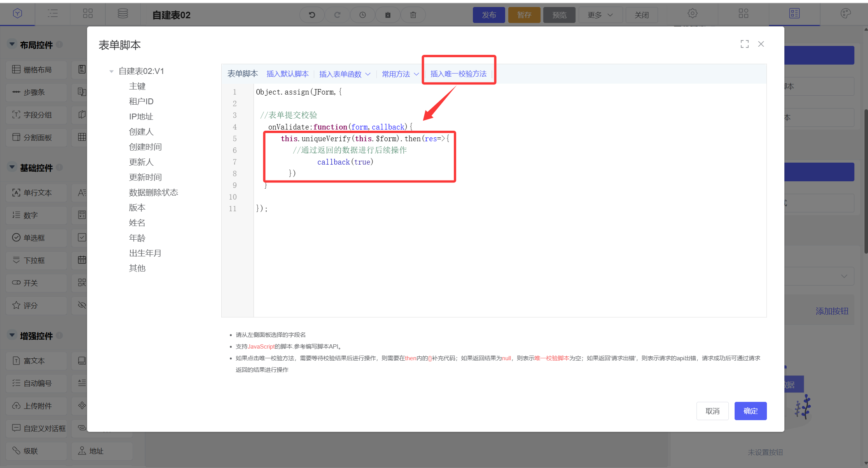Select the 出生年月 field in tree
868x468 pixels.
coord(145,253)
